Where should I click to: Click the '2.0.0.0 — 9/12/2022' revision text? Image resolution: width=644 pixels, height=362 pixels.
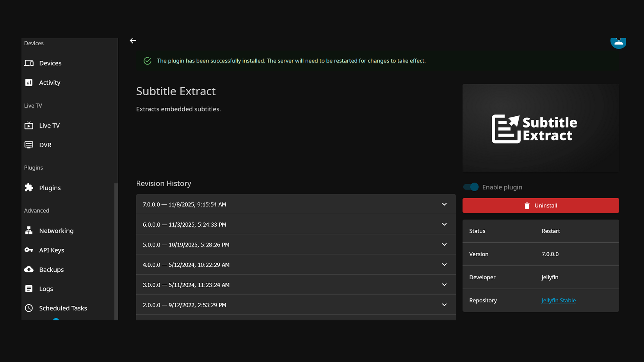(184, 305)
